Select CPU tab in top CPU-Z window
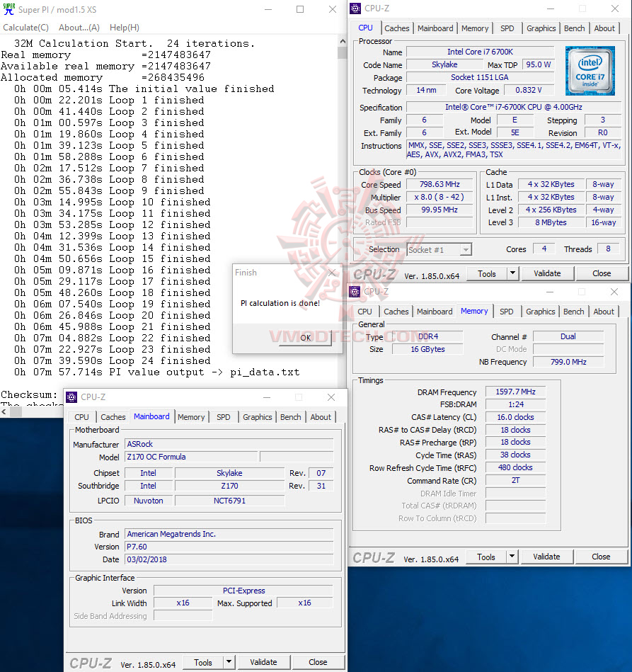 (x=365, y=28)
